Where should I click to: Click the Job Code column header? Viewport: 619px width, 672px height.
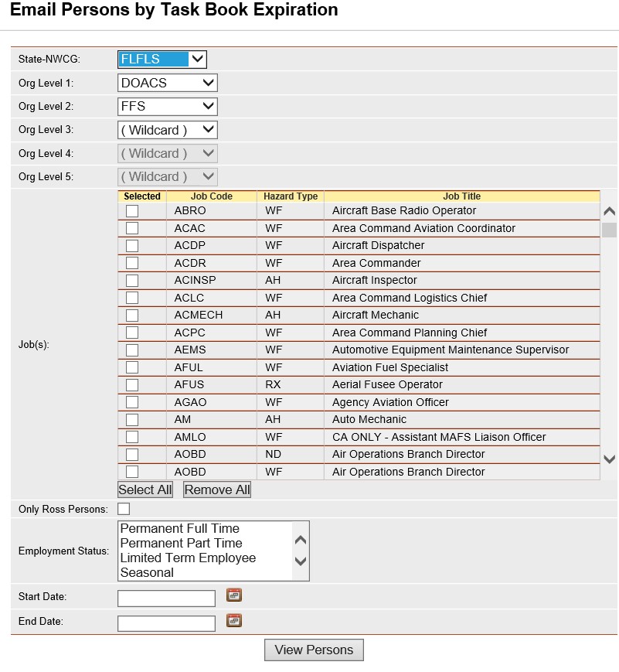pyautogui.click(x=212, y=196)
